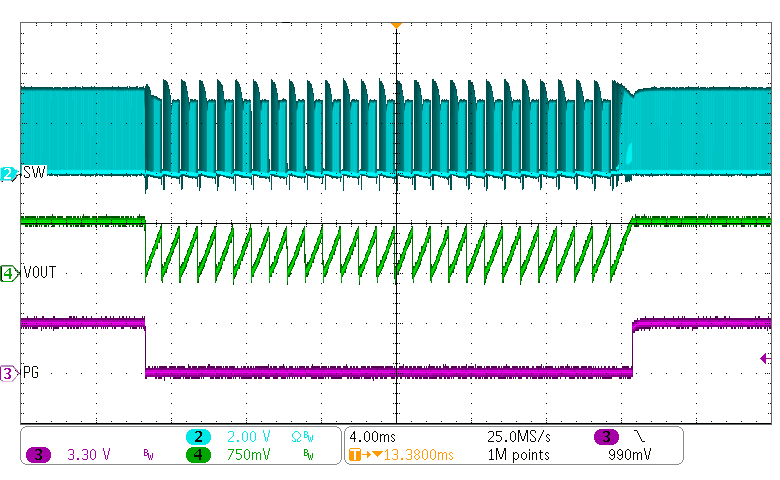
Task: Click the channel 3 bandwidth limit Bw icon
Action: (x=148, y=456)
